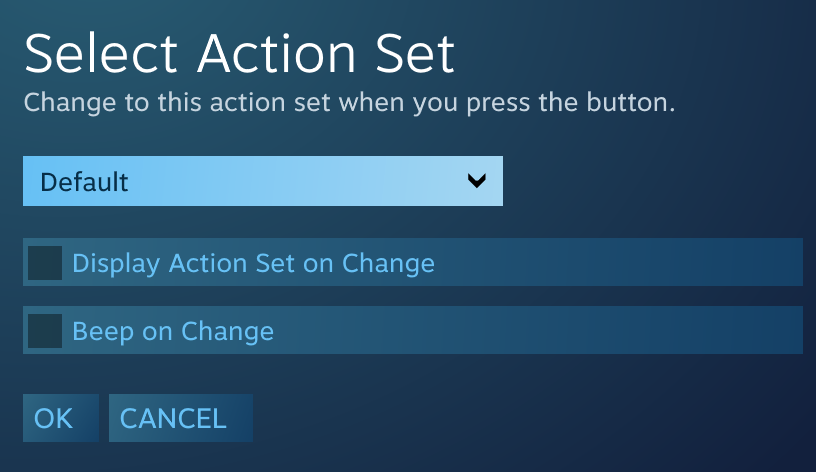Click the description text under the heading
Image resolution: width=816 pixels, height=472 pixels.
(349, 103)
